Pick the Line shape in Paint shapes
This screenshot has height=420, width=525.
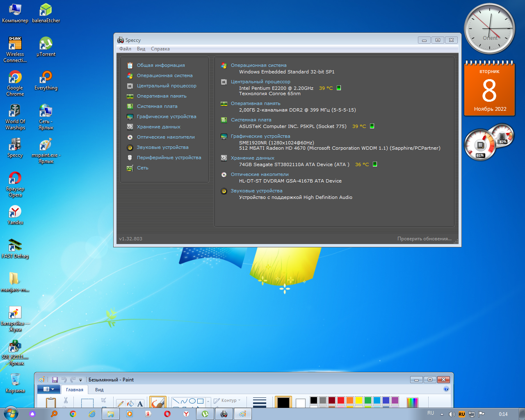[176, 401]
